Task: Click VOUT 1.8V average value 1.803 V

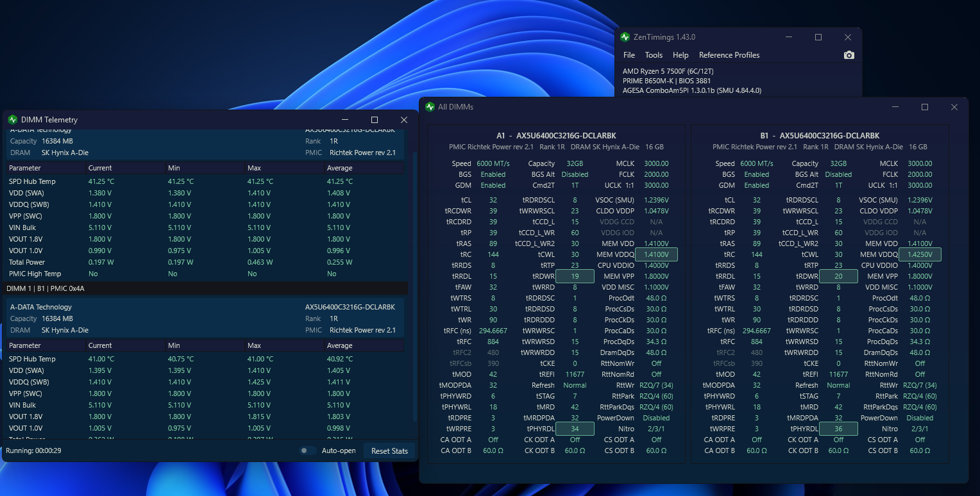Action: tap(338, 417)
